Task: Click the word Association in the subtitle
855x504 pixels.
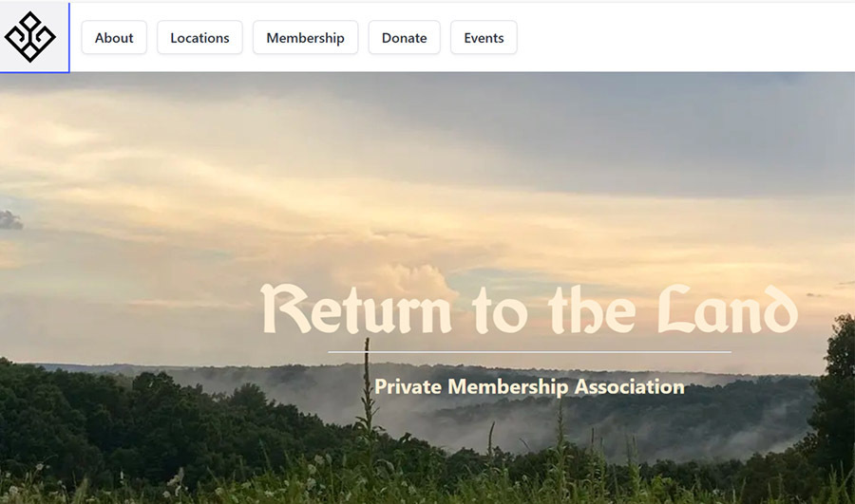Action: [x=629, y=387]
